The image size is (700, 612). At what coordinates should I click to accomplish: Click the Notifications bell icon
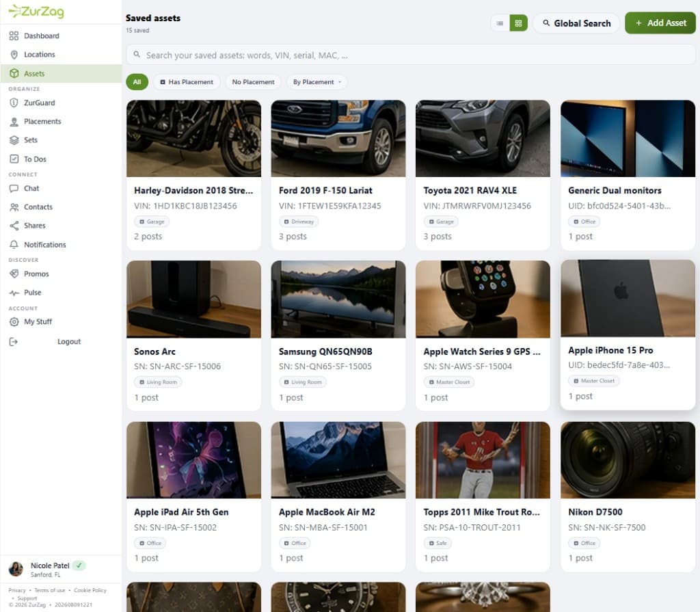[x=14, y=245]
